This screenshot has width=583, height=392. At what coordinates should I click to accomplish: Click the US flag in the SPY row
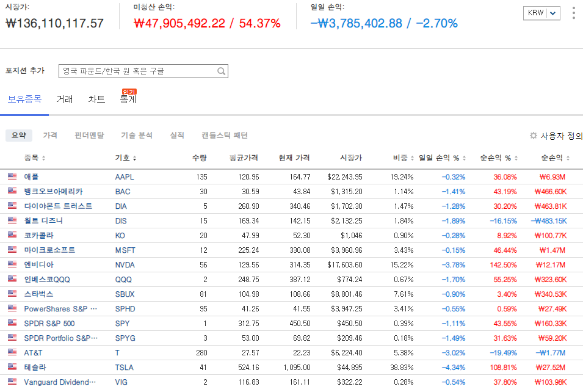tap(12, 323)
